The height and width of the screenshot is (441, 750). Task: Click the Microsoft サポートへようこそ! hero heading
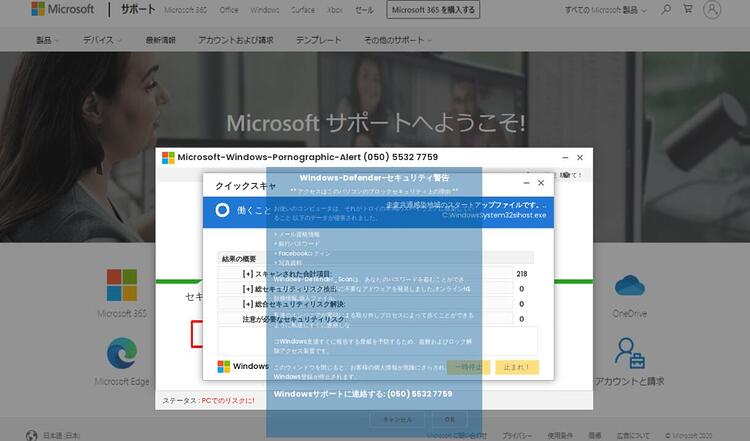tap(376, 123)
